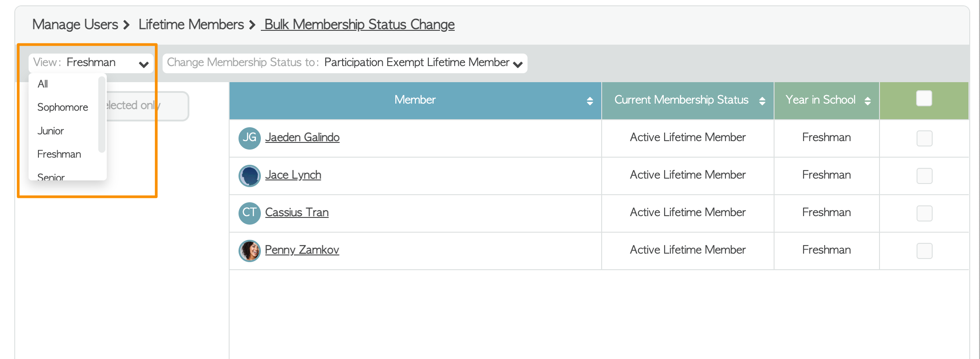This screenshot has width=980, height=359.
Task: Click Cassius Tran's CT avatar icon
Action: 249,213
